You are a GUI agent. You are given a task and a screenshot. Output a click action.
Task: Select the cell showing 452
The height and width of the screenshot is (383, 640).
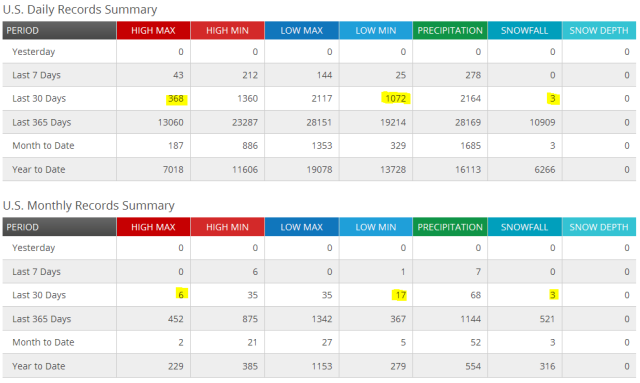coord(153,319)
